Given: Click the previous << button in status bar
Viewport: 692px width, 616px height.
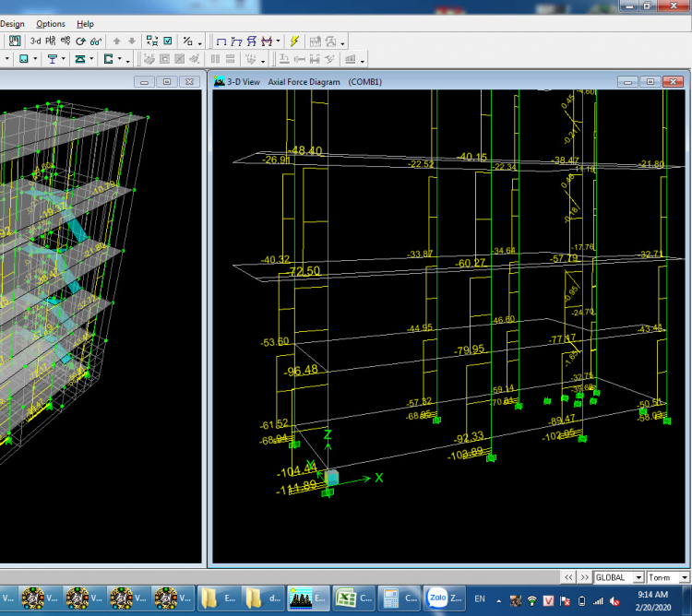Looking at the screenshot, I should click(568, 577).
